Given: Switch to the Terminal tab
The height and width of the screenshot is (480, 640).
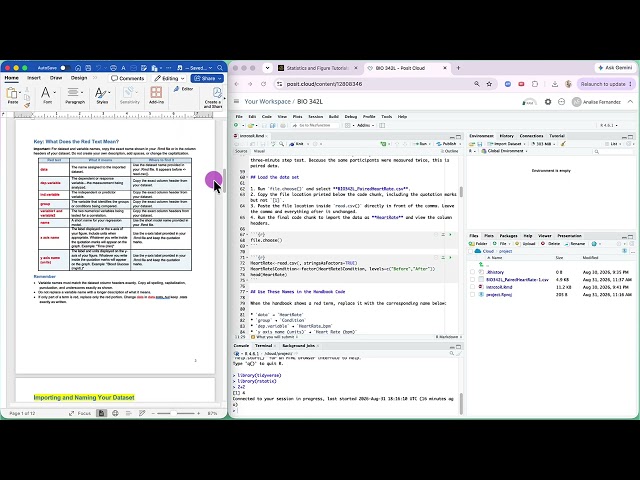Looking at the screenshot, I should [x=263, y=346].
